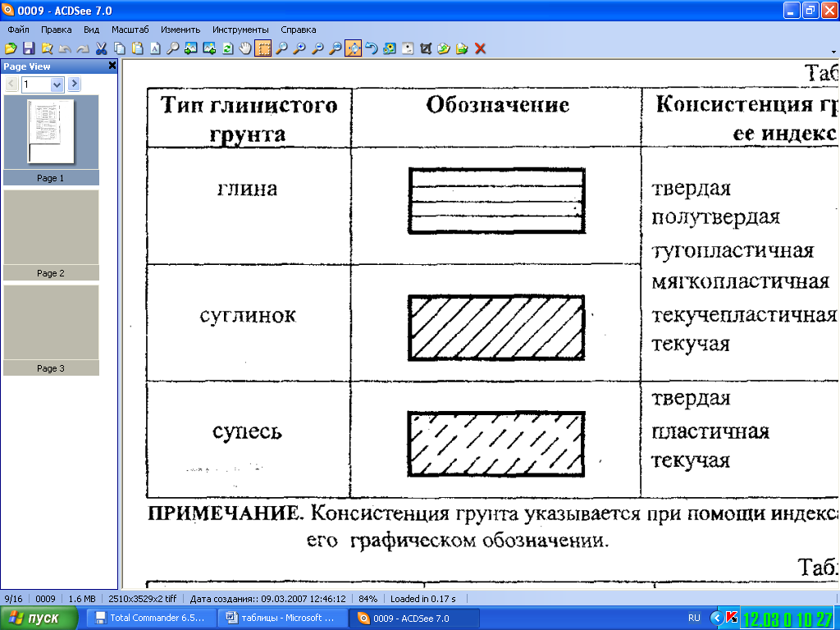This screenshot has height=630, width=840.
Task: Click the Zoom Out magnifier with minus
Action: pyautogui.click(x=317, y=48)
